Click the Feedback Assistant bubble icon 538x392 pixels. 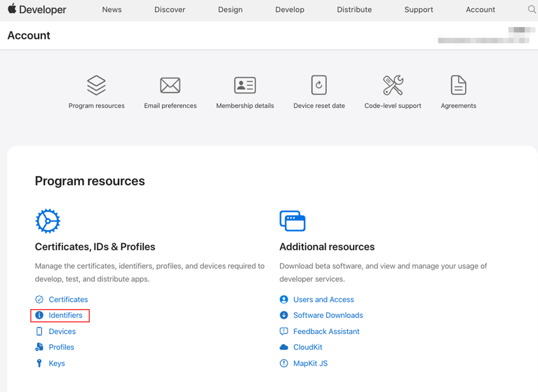click(x=284, y=331)
